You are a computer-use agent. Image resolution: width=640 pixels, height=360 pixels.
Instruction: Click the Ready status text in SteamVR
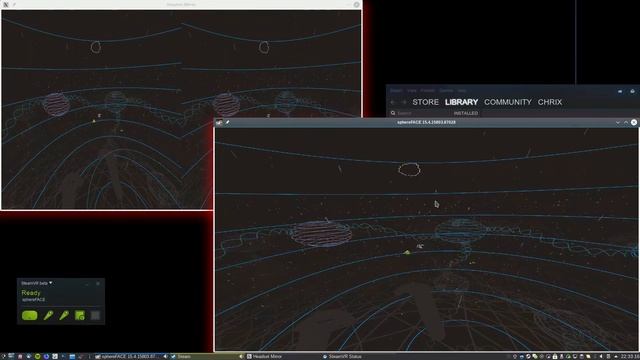tap(31, 293)
